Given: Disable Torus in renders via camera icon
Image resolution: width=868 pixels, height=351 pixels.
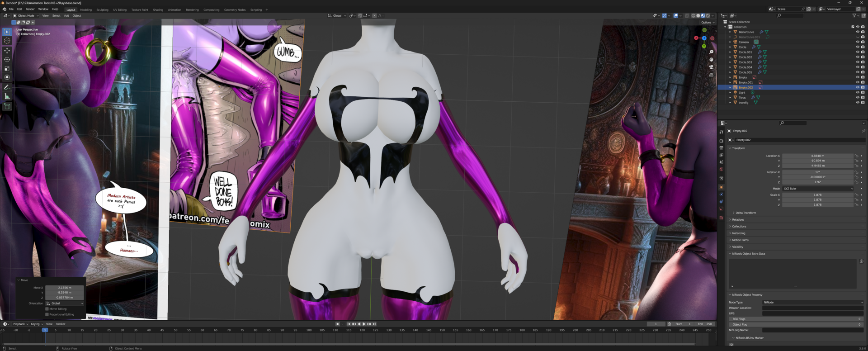Looking at the screenshot, I should (863, 97).
